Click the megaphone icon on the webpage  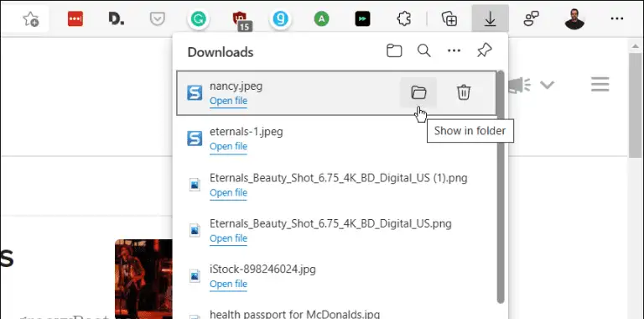[x=520, y=85]
